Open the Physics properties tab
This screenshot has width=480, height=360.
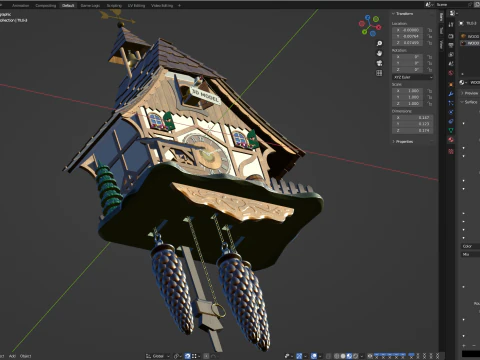click(x=451, y=112)
